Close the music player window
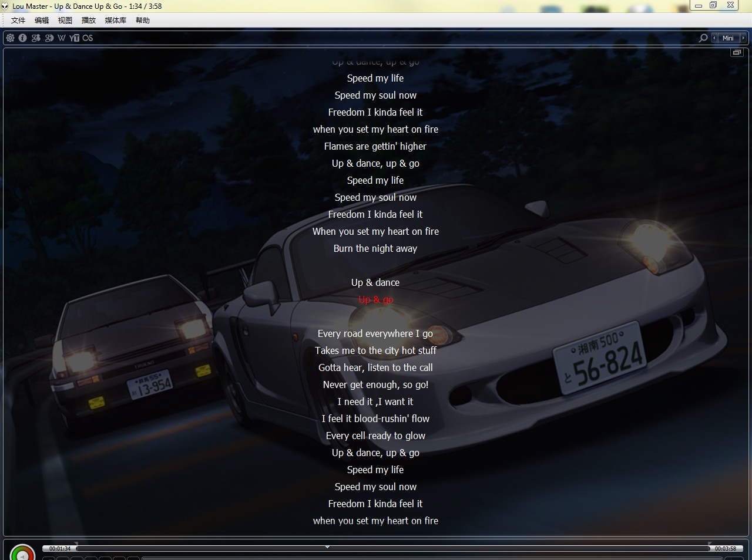 [730, 5]
